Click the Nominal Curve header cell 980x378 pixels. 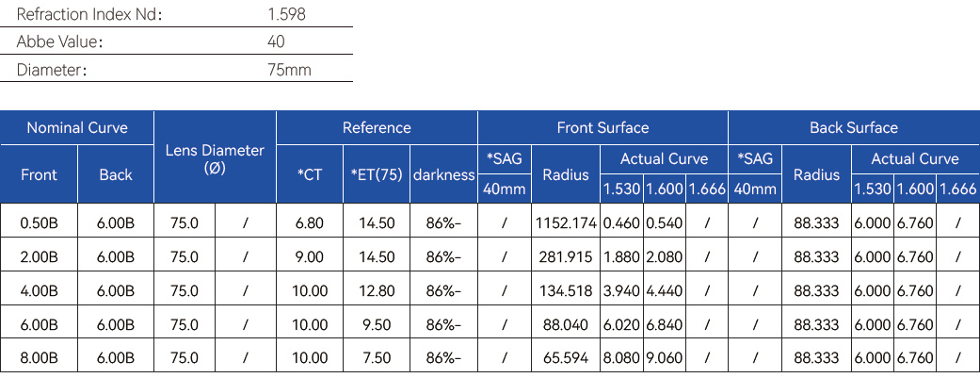77,127
